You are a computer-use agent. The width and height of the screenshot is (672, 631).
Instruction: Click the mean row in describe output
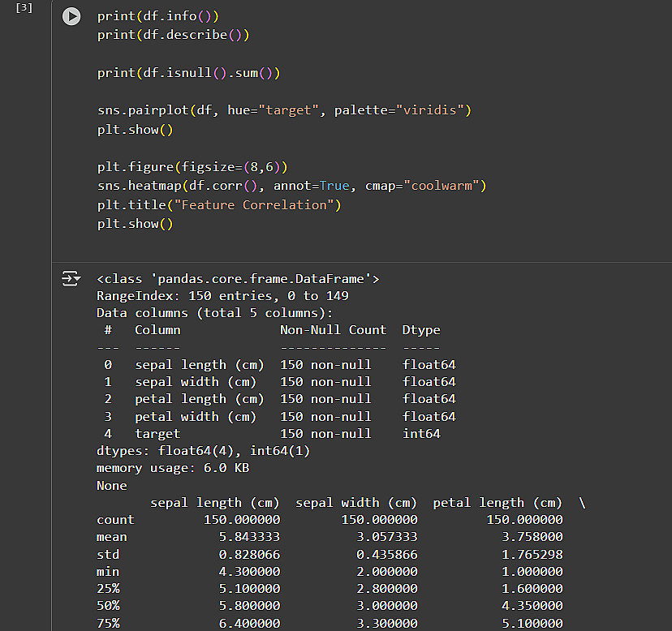click(x=329, y=537)
